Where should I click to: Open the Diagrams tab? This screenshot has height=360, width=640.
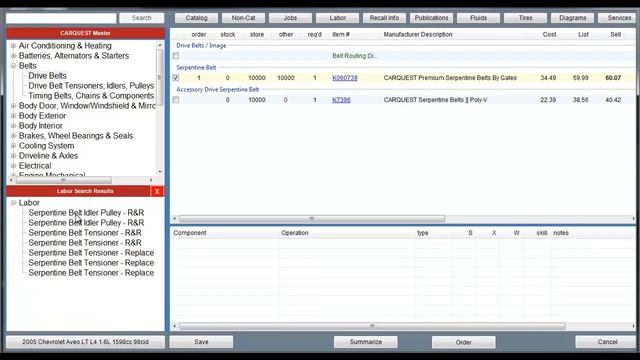572,18
